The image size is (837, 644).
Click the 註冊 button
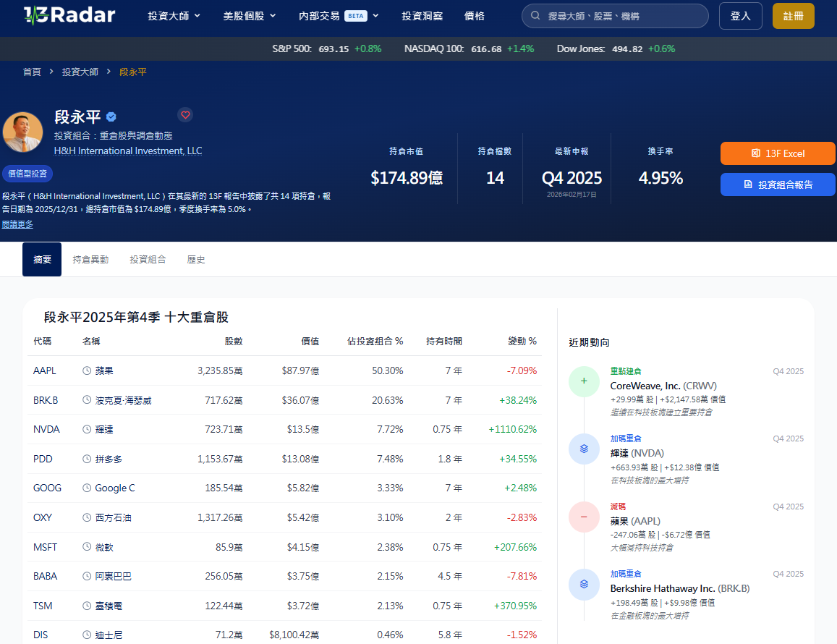pyautogui.click(x=793, y=16)
